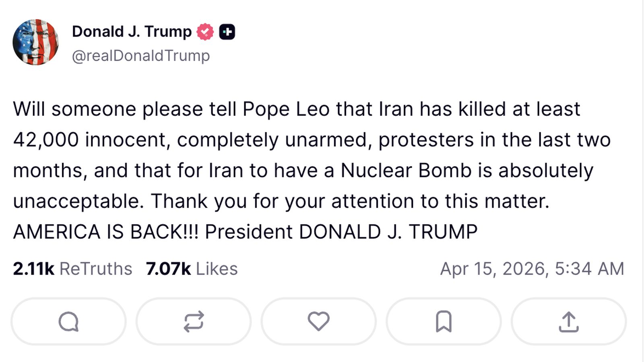
Task: Select the @realDonaldTrump handle
Action: [140, 55]
